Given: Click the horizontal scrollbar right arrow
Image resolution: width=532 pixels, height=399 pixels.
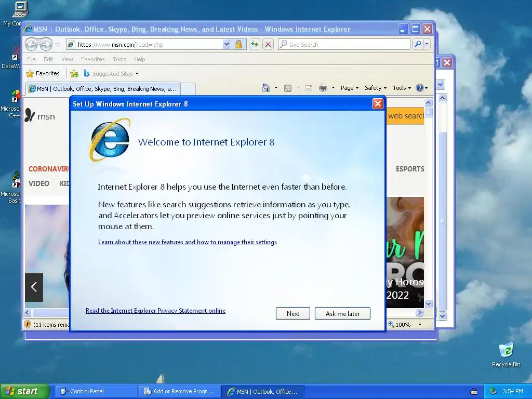Looking at the screenshot, I should tap(420, 312).
